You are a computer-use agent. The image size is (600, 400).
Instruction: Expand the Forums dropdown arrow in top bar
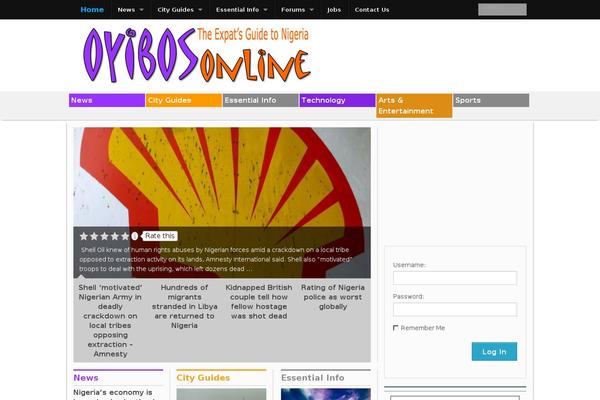[x=311, y=10]
